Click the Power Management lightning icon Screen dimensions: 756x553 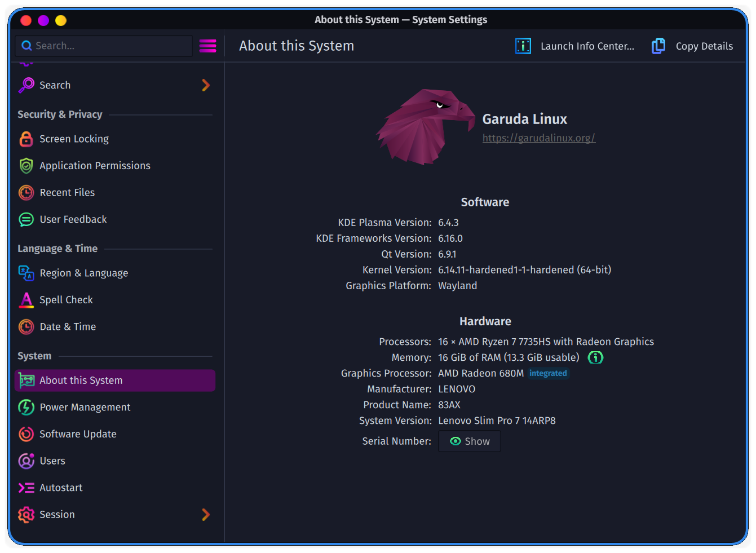pos(26,407)
